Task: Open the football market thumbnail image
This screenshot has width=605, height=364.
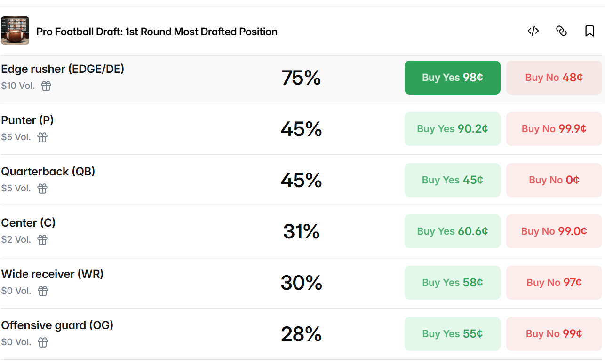Action: pos(15,31)
